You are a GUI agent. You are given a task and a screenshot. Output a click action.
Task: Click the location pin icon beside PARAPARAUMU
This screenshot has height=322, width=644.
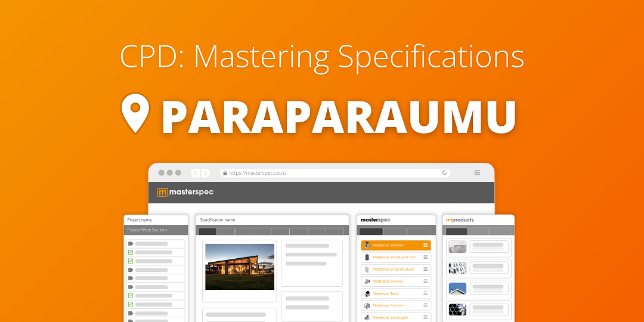[135, 113]
